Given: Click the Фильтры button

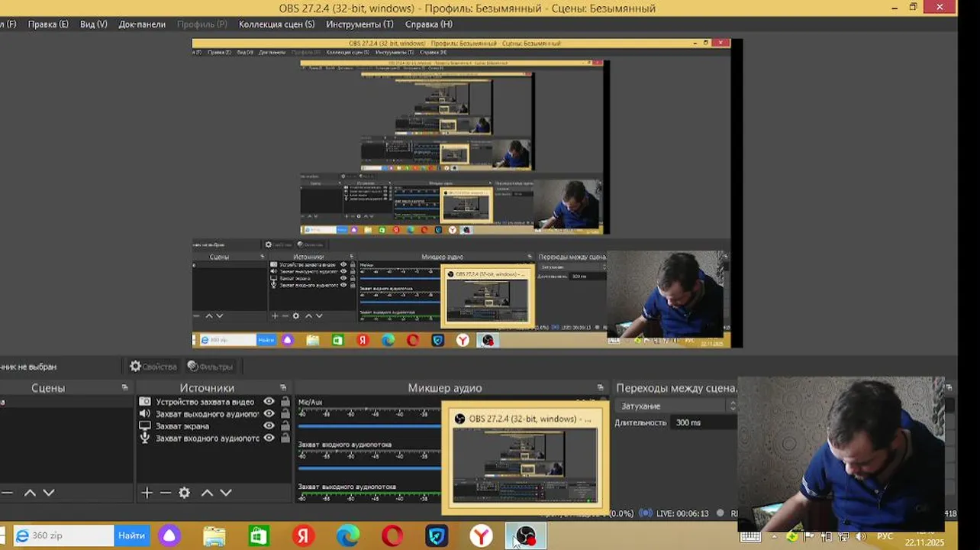Looking at the screenshot, I should [x=210, y=367].
